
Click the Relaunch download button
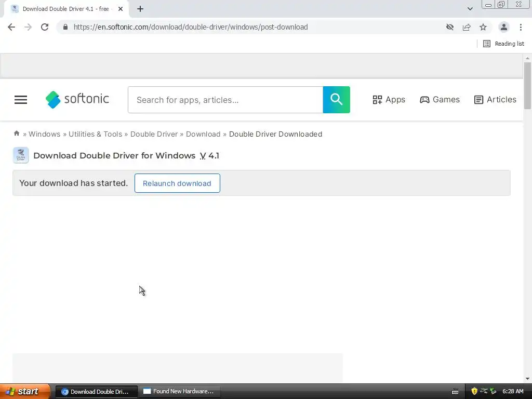(x=177, y=183)
